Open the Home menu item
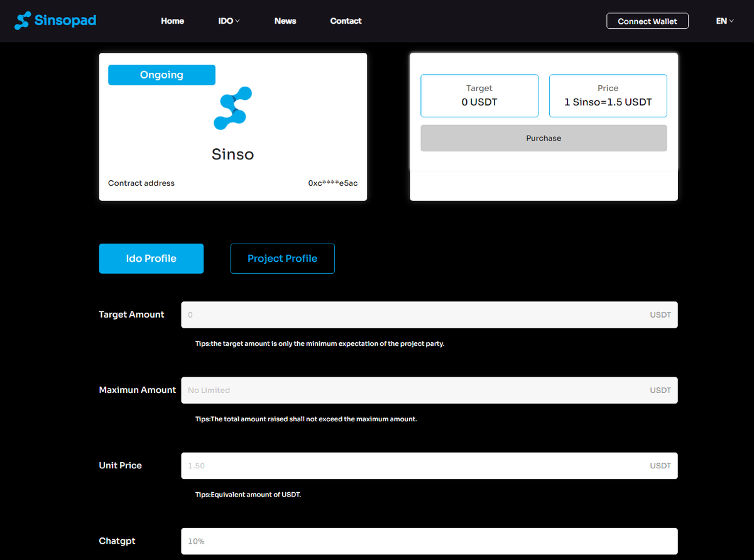The width and height of the screenshot is (754, 560). click(x=172, y=21)
